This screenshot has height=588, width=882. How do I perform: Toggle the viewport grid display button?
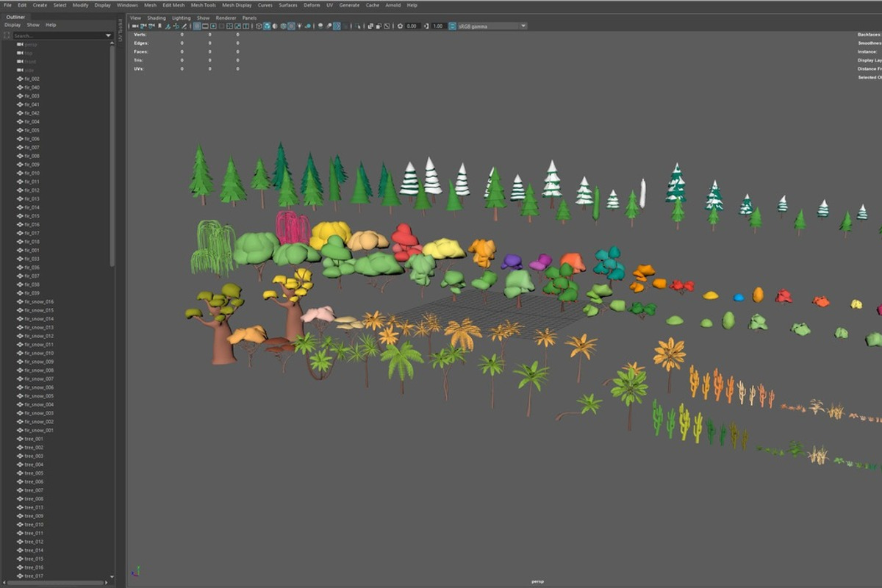[197, 26]
